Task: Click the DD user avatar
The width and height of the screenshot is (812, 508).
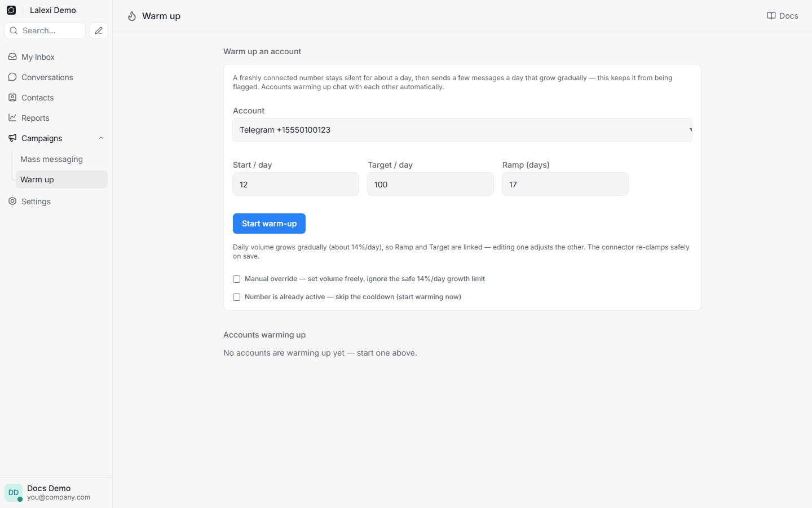Action: click(14, 493)
